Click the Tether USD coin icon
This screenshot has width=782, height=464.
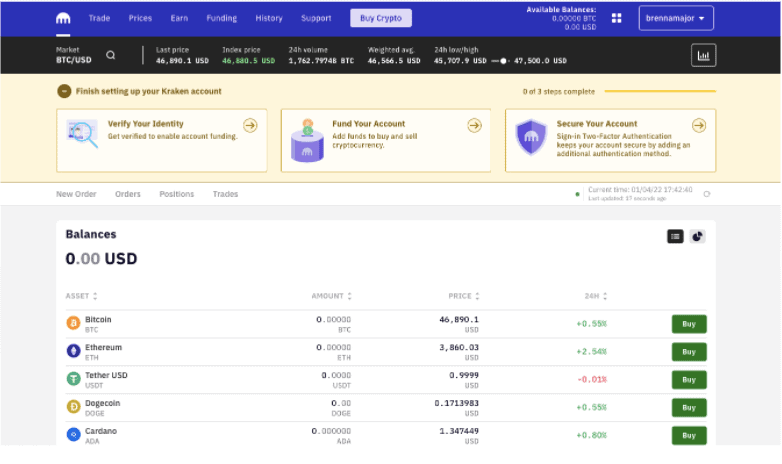73,379
